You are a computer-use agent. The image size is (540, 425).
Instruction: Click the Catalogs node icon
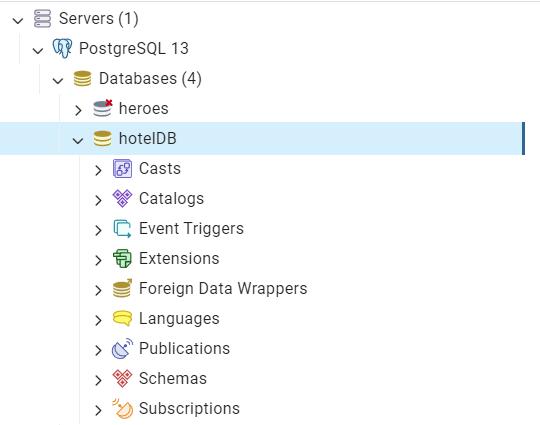[x=122, y=198]
